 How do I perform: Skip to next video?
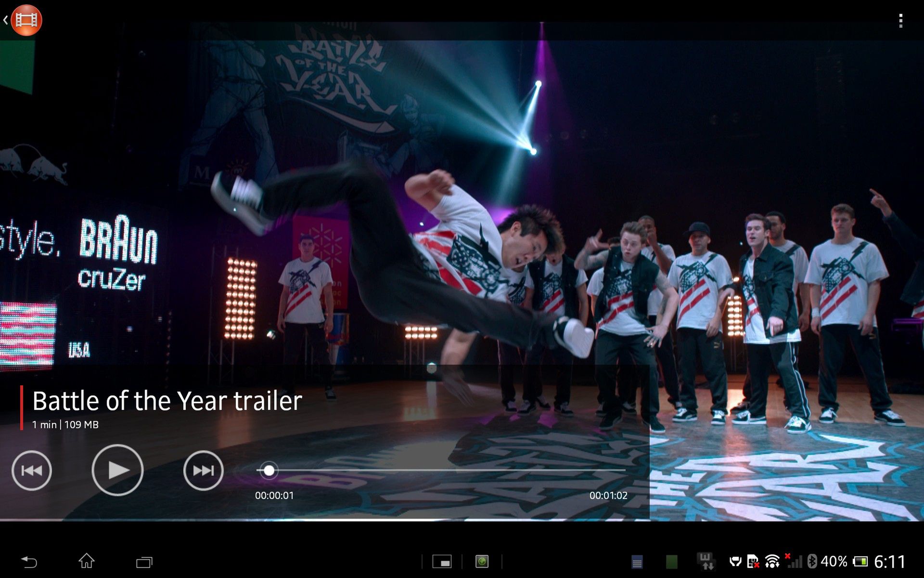(203, 471)
